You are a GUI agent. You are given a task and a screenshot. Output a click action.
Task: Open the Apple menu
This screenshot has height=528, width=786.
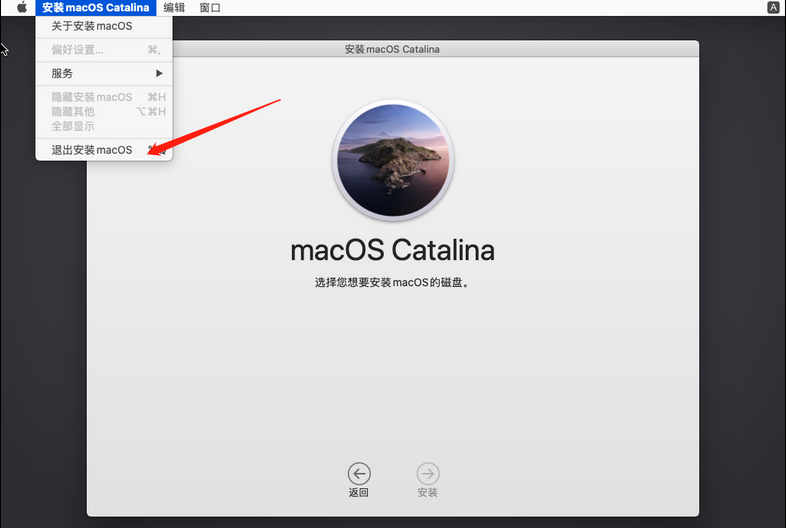(22, 8)
